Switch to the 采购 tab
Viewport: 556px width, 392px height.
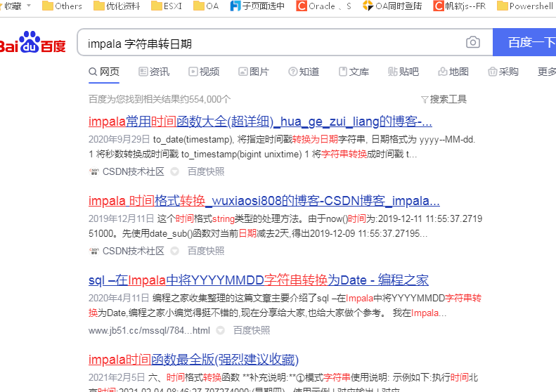[x=503, y=72]
